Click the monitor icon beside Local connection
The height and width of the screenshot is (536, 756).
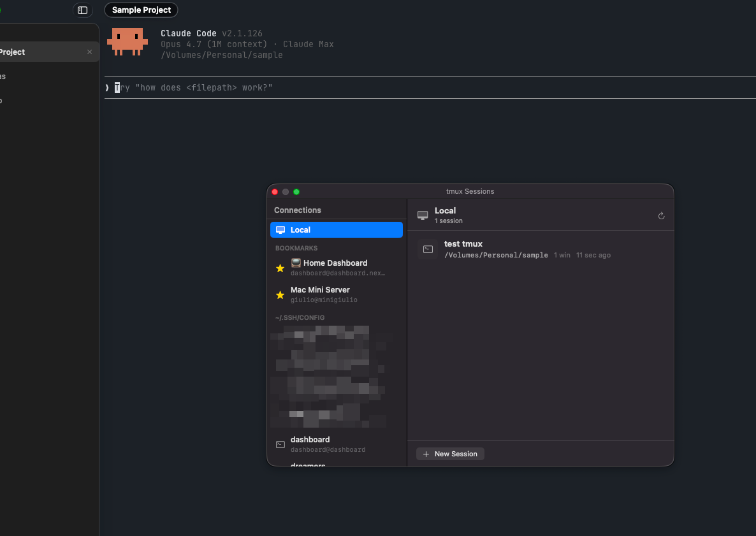(x=280, y=230)
